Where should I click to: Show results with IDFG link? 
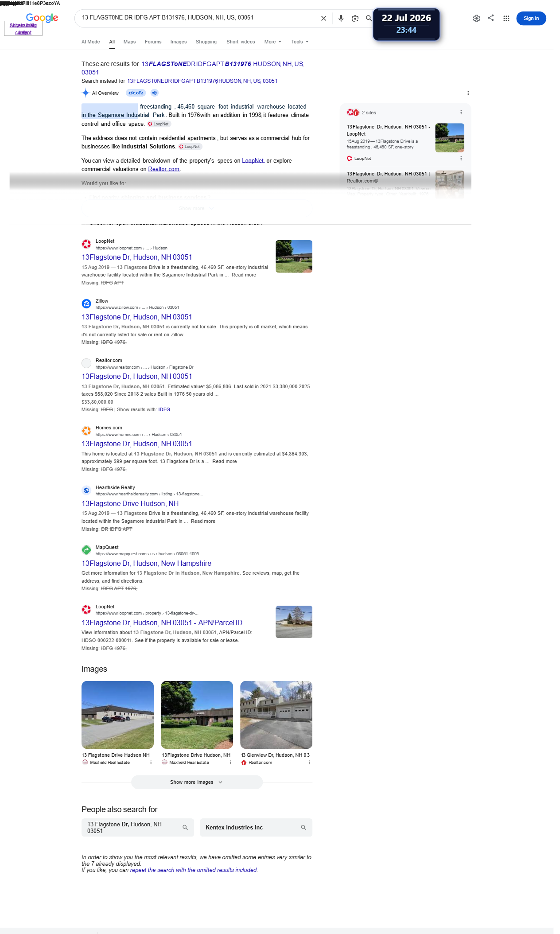[x=164, y=409]
